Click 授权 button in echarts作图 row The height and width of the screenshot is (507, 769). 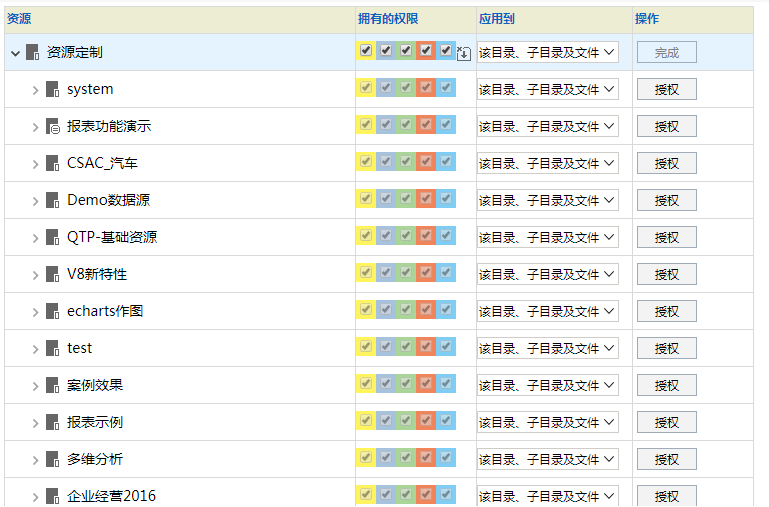coord(666,311)
